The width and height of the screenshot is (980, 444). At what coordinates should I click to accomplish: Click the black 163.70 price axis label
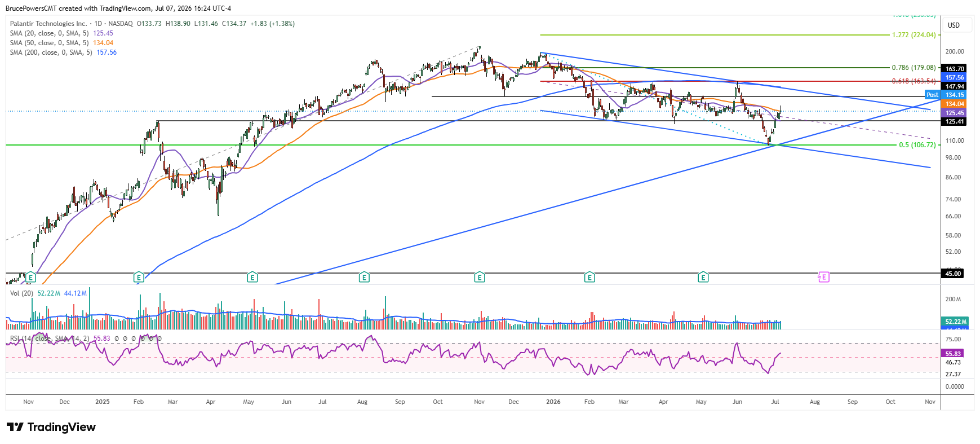pos(955,69)
